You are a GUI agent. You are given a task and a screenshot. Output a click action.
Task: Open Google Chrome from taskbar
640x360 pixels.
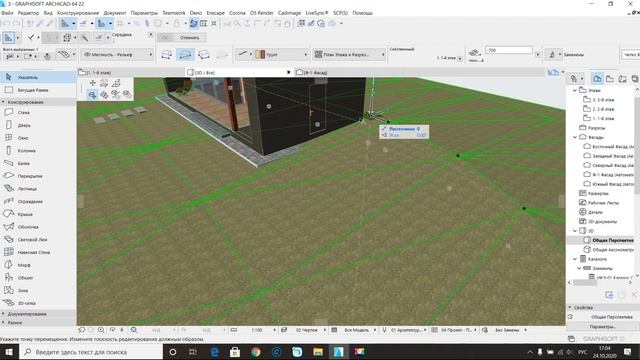(256, 352)
